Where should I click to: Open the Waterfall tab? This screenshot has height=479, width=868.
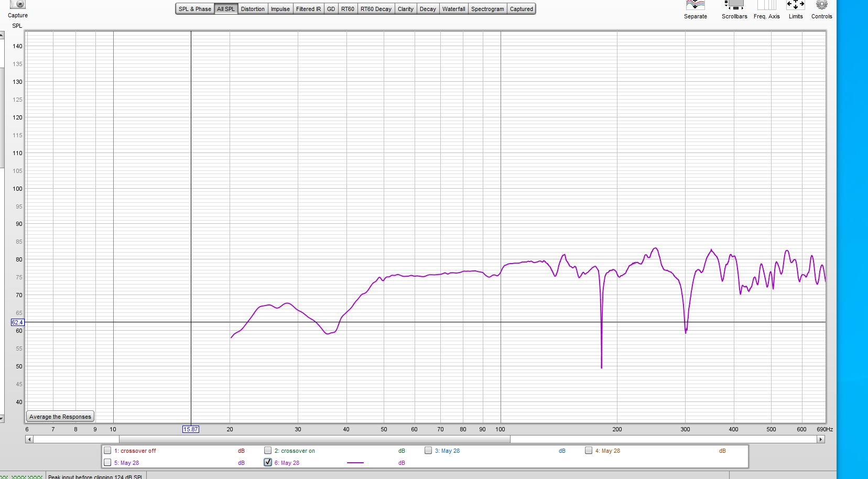[x=453, y=9]
